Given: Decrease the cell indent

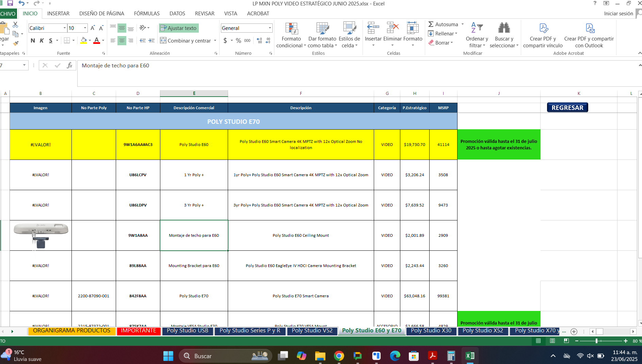Looking at the screenshot, I should (143, 40).
